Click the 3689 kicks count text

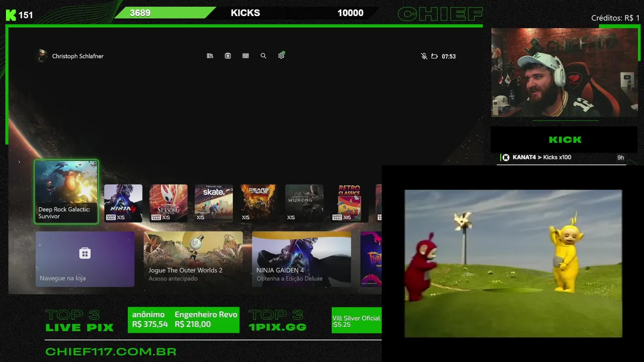[x=140, y=13]
